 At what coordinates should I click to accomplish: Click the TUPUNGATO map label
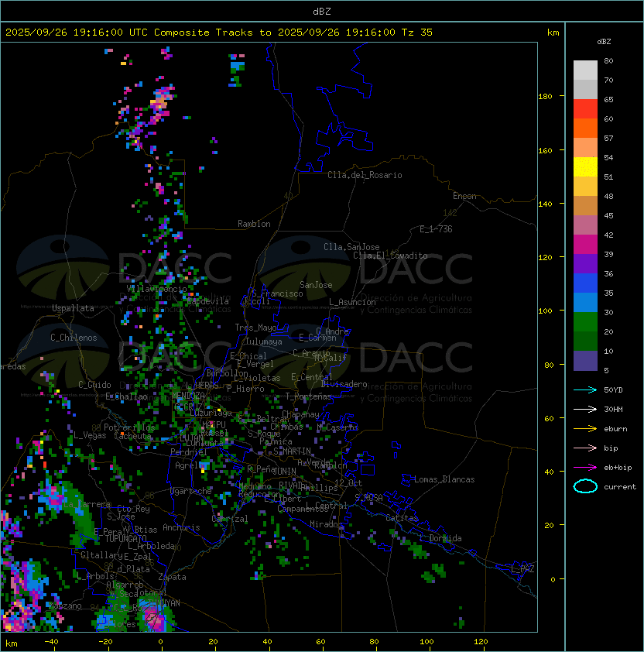[x=125, y=538]
